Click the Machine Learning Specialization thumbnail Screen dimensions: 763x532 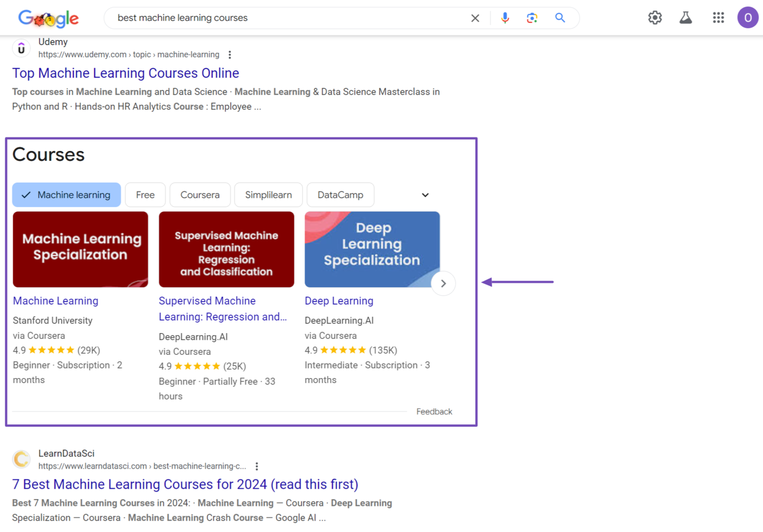81,249
